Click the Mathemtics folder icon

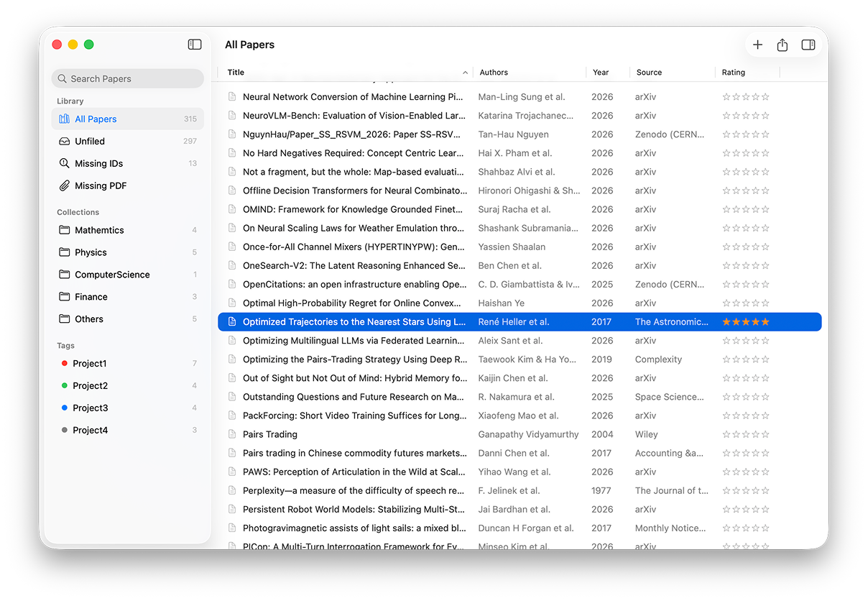click(64, 231)
